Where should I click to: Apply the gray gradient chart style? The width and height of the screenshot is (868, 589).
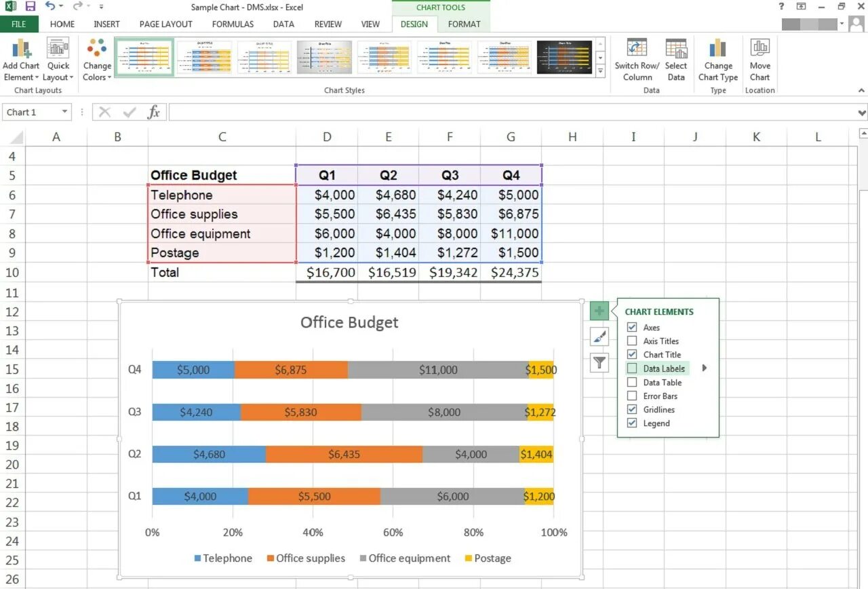pos(324,58)
